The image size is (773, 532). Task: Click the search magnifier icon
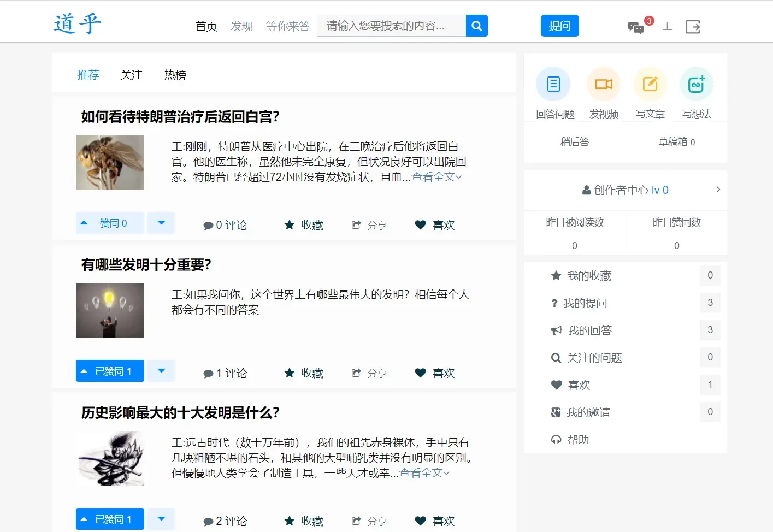click(476, 25)
